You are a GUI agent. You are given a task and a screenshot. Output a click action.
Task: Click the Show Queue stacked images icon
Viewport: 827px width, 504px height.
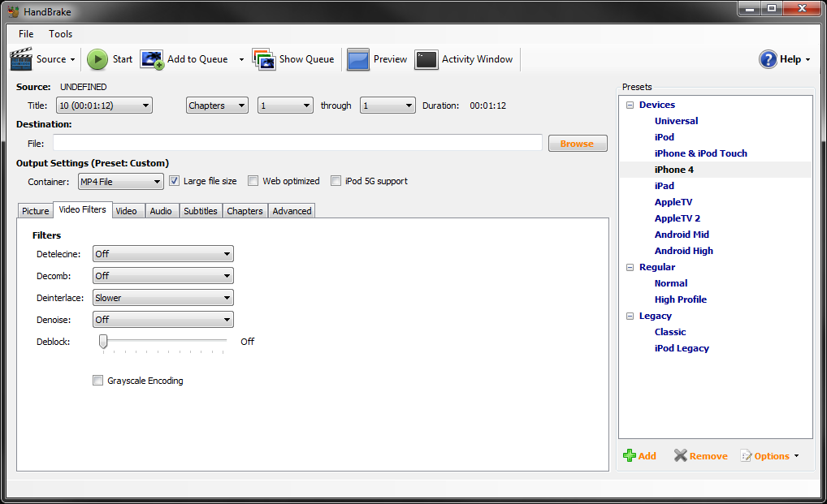click(264, 59)
